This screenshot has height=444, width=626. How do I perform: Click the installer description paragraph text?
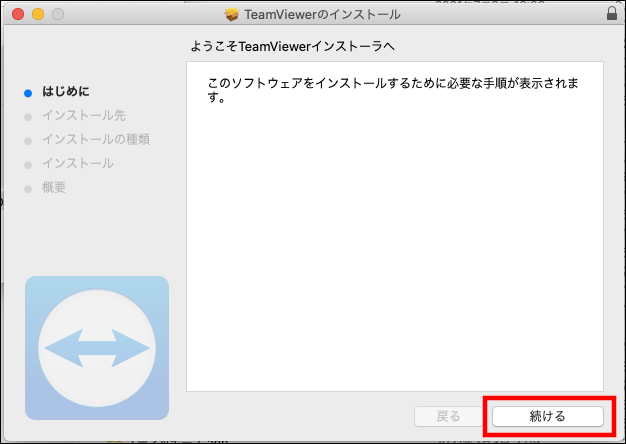[x=393, y=90]
